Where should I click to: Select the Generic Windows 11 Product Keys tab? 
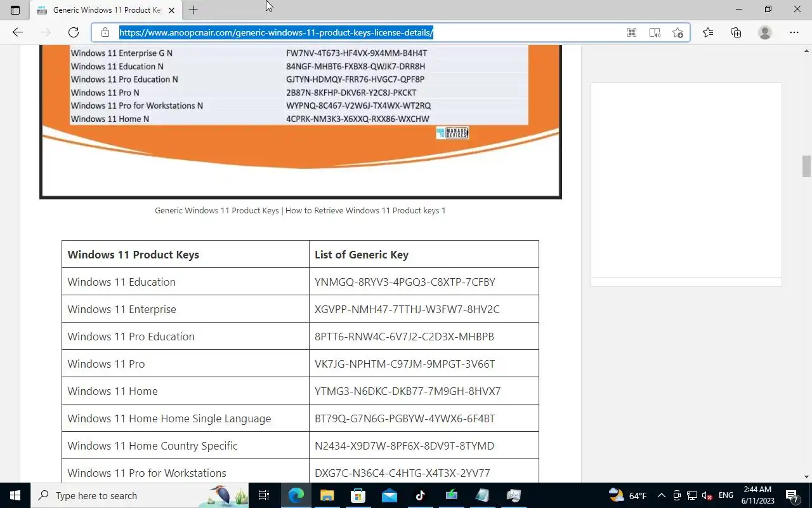(x=105, y=10)
